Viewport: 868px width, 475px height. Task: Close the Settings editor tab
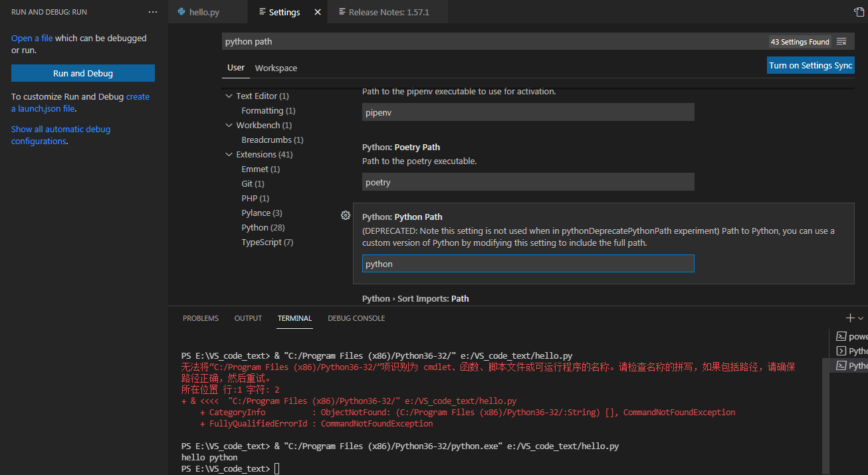(x=317, y=12)
